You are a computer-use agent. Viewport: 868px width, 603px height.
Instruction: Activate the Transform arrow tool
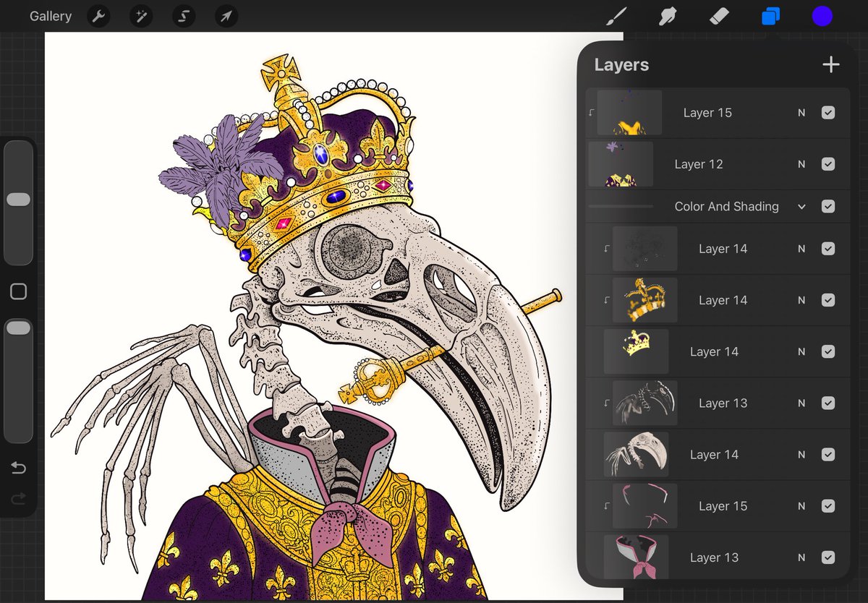coord(226,16)
